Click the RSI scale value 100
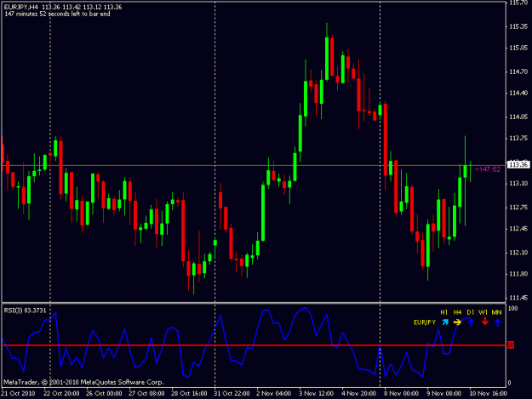532x399 pixels. pos(513,309)
